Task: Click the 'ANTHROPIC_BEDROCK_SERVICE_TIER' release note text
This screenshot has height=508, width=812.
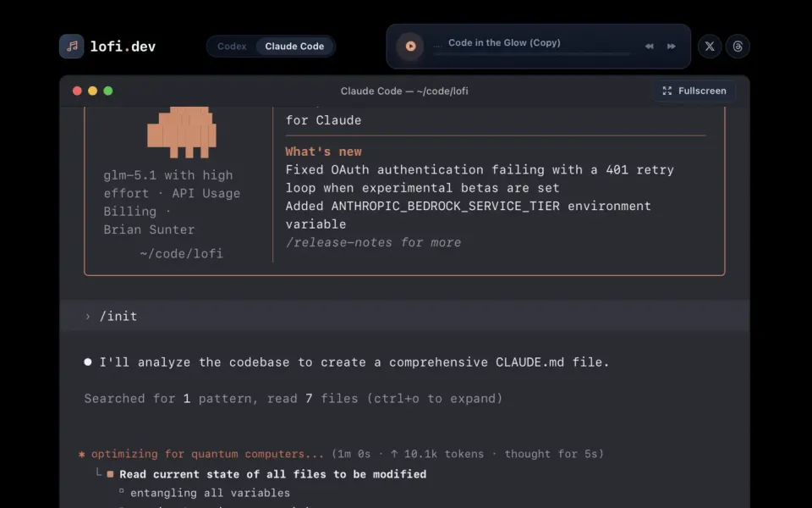Action: click(446, 206)
